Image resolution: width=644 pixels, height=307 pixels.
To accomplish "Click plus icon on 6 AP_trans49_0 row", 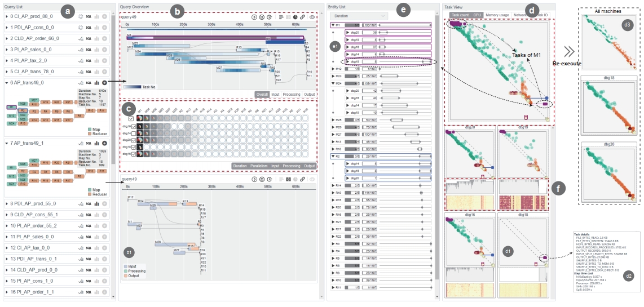I will click(x=104, y=82).
